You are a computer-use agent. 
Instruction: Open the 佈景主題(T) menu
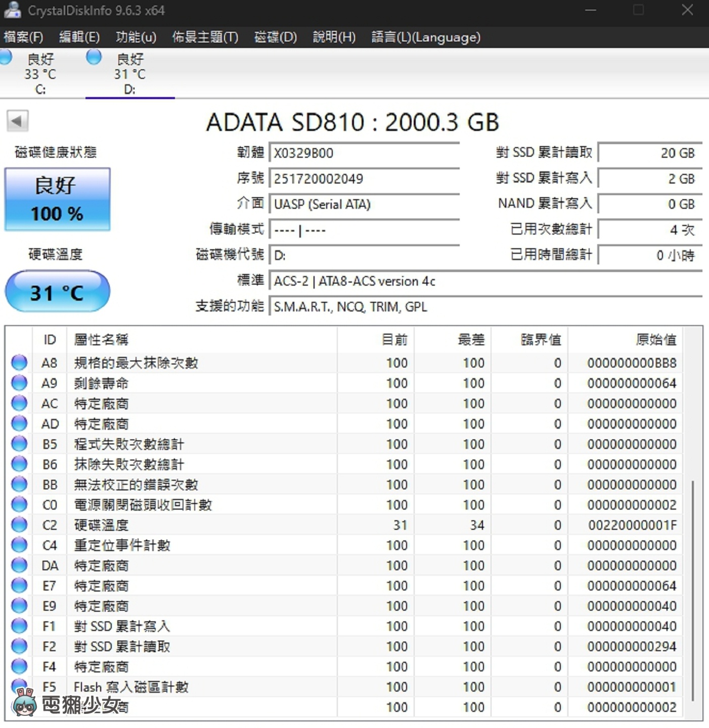coord(205,37)
